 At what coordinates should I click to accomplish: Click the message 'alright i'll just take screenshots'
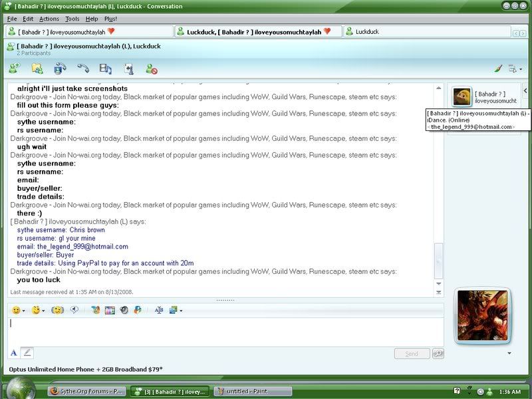[x=72, y=88]
